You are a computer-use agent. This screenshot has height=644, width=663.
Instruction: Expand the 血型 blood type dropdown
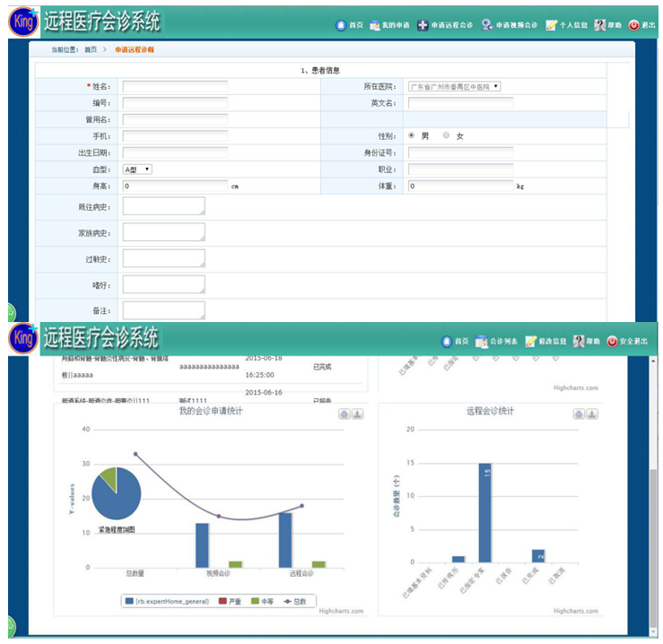coord(137,170)
